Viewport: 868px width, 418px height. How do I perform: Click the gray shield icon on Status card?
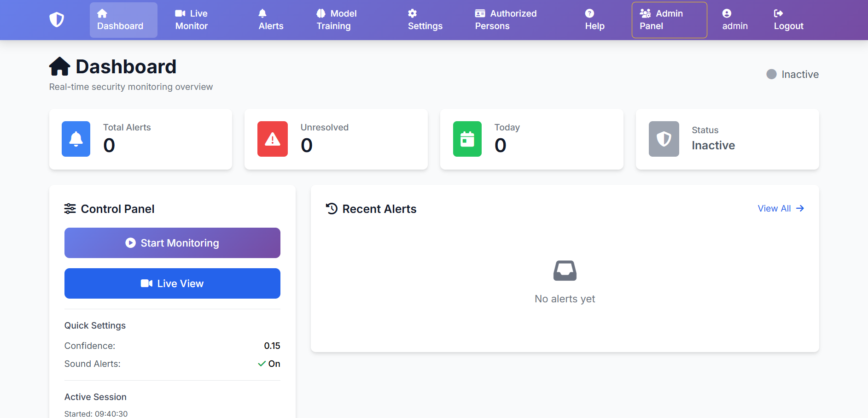(664, 139)
